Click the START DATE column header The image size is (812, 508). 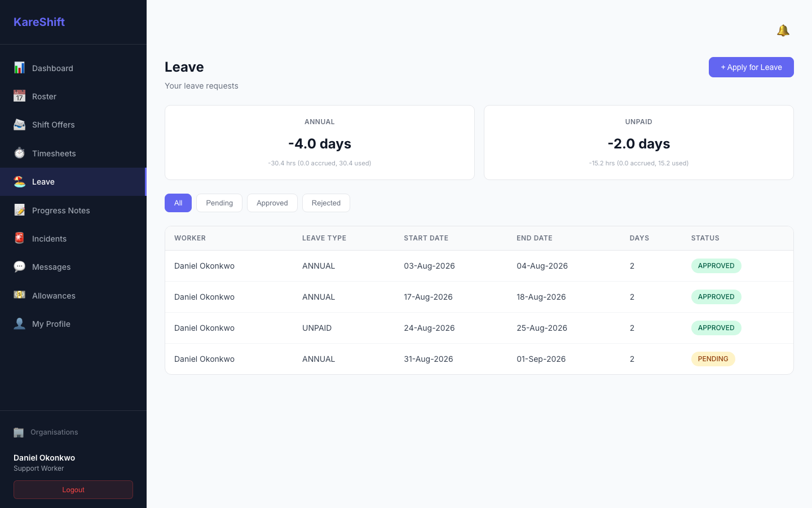(426, 238)
